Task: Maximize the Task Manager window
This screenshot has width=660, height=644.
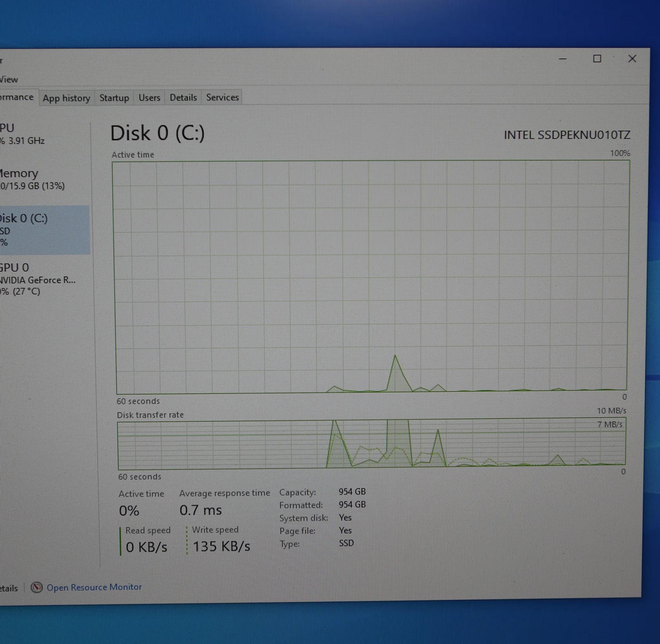Action: (x=597, y=59)
